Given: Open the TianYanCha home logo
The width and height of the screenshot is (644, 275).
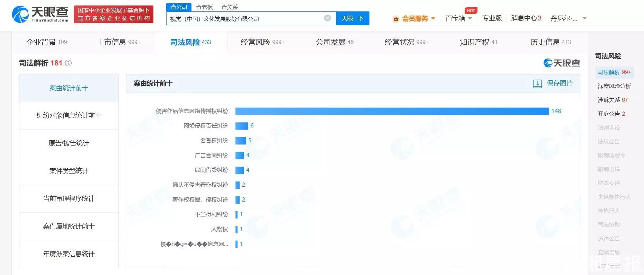Looking at the screenshot, I should tap(40, 14).
